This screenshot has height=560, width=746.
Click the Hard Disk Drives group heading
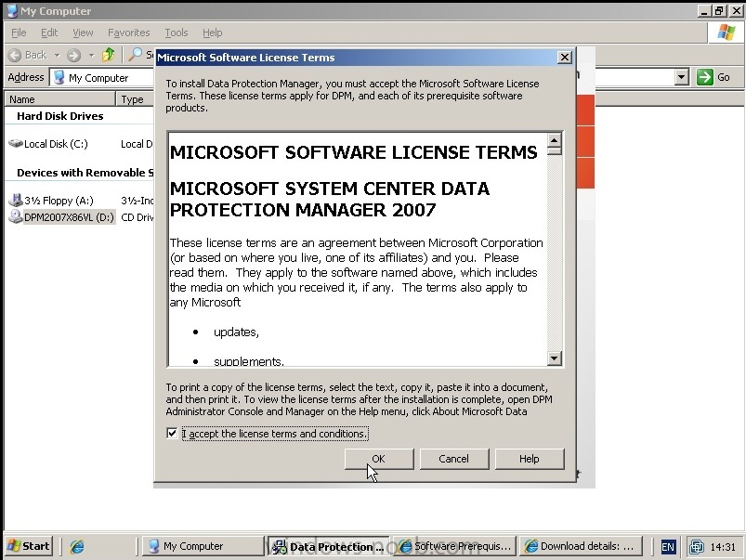[60, 116]
